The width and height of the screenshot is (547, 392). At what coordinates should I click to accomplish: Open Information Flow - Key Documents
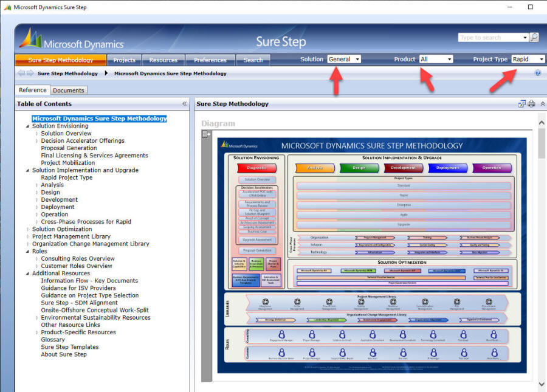click(89, 280)
